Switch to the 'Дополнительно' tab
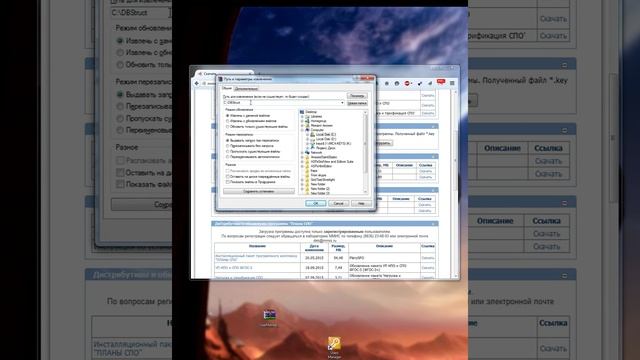The image size is (640, 360). point(246,89)
